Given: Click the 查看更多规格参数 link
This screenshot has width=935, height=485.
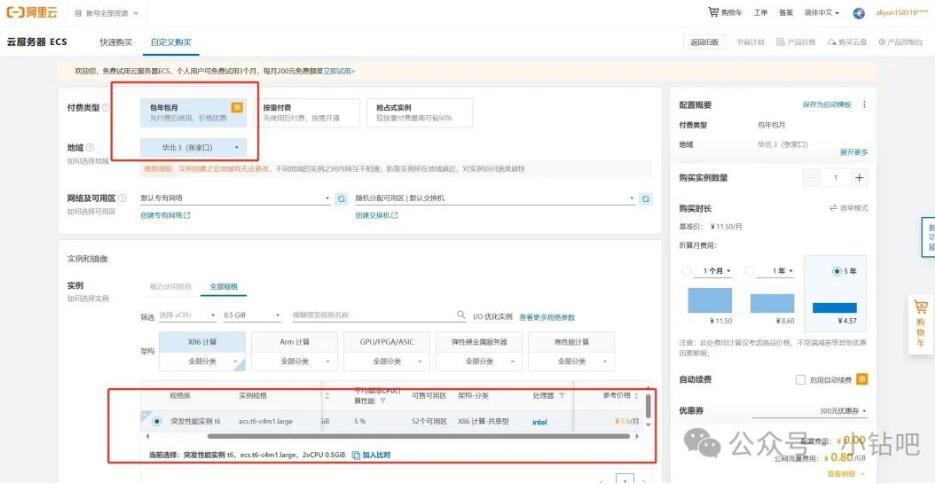Looking at the screenshot, I should pyautogui.click(x=547, y=317).
